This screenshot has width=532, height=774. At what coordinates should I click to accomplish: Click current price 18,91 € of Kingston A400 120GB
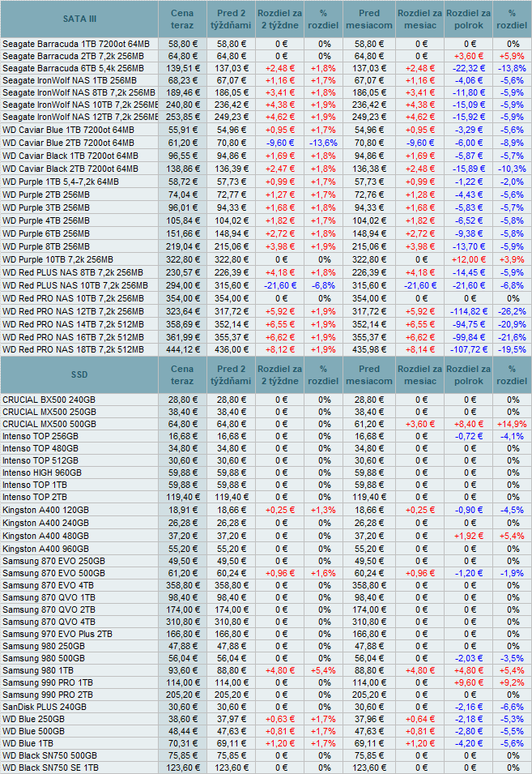click(182, 510)
